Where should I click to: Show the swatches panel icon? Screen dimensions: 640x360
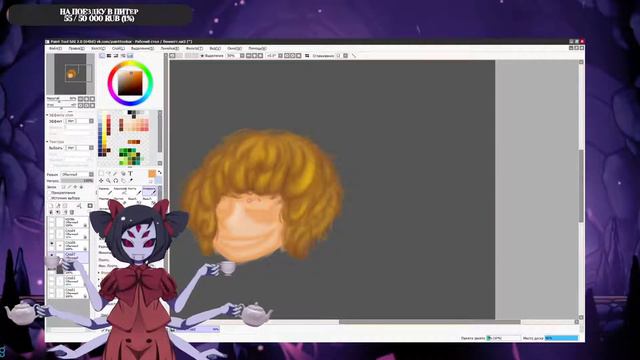[x=130, y=56]
